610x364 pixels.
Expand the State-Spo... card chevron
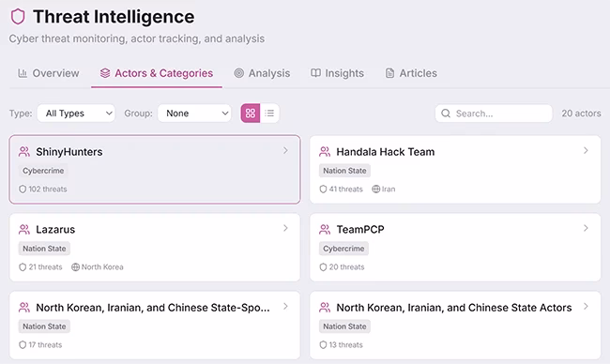(285, 307)
